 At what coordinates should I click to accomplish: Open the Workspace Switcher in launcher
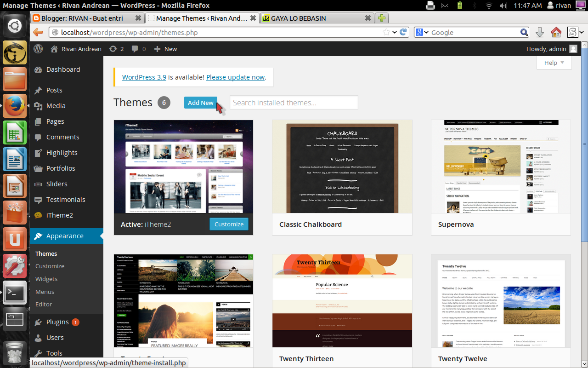(x=15, y=320)
